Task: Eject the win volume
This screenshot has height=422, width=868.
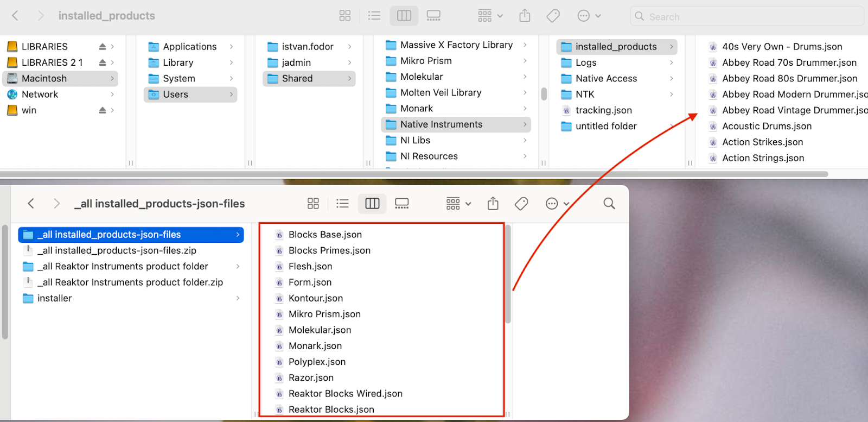Action: [x=103, y=110]
